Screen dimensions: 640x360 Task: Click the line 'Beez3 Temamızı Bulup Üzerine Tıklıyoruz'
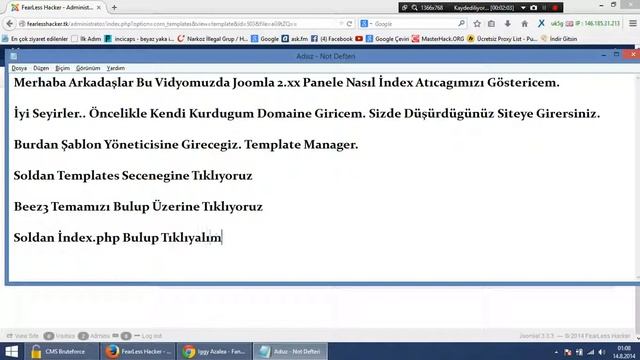138,207
